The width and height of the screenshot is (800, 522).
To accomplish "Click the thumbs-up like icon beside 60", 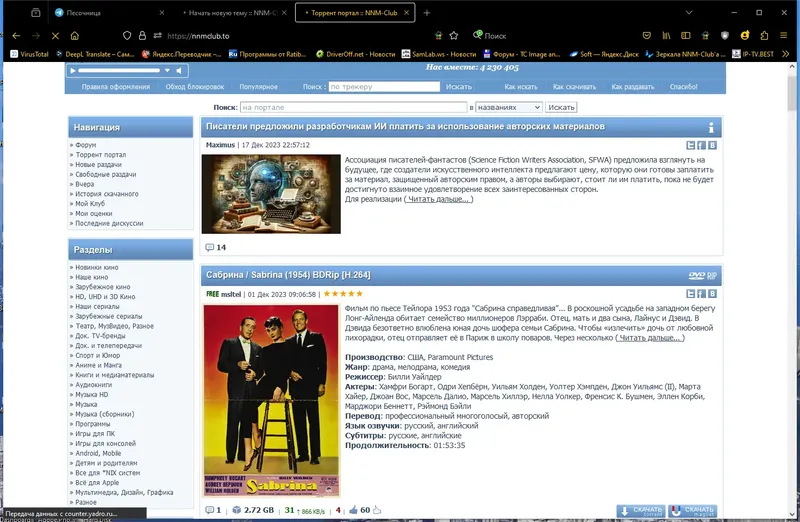I will [353, 510].
